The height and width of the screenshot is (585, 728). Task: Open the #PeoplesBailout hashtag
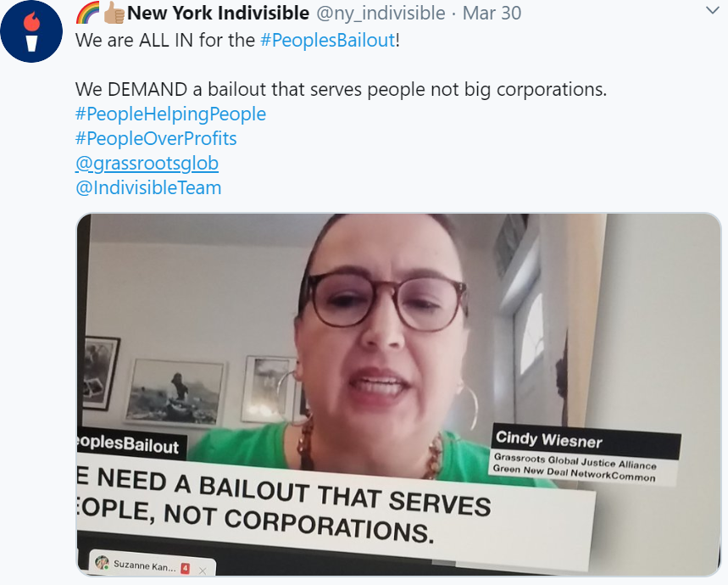(328, 40)
